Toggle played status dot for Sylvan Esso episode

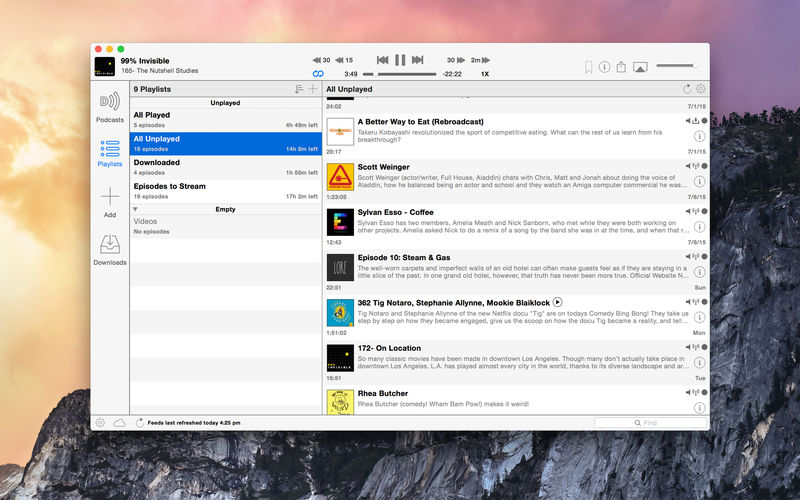(704, 211)
